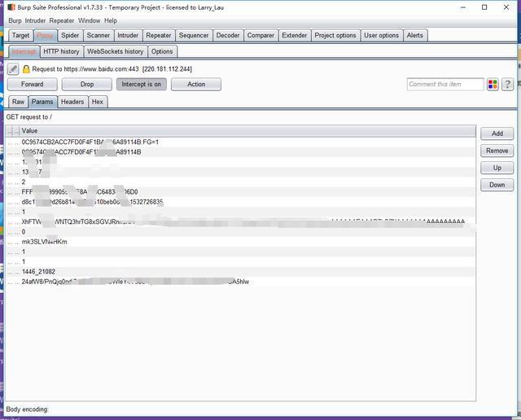Switch to the Headers view tab
The width and height of the screenshot is (521, 420).
tap(72, 102)
